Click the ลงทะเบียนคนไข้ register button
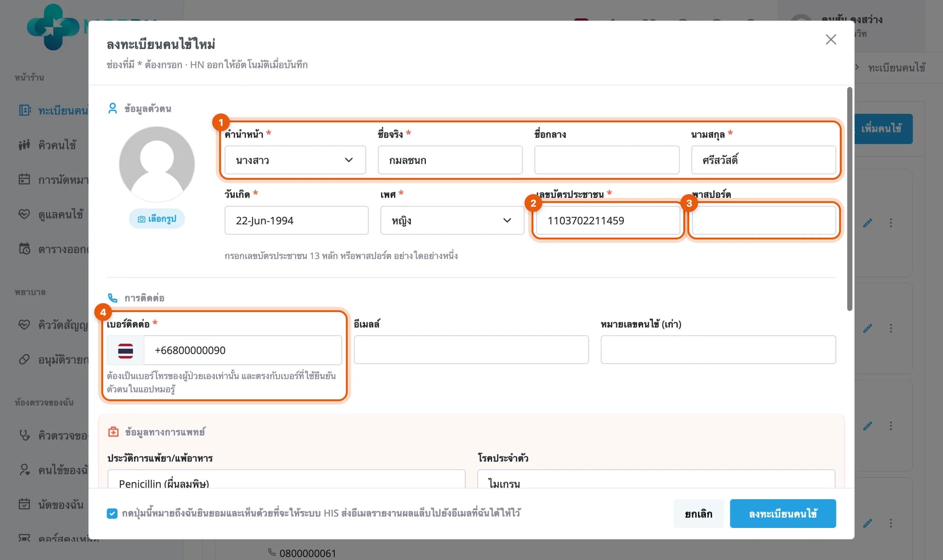Viewport: 943px width, 560px height. [x=783, y=513]
